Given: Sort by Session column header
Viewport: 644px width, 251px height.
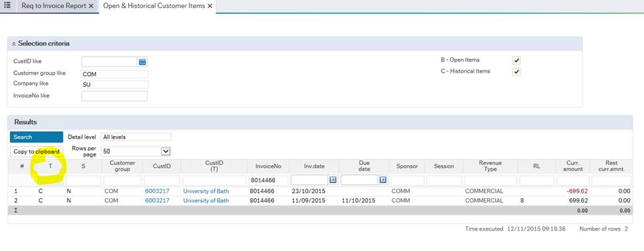Looking at the screenshot, I should 444,166.
